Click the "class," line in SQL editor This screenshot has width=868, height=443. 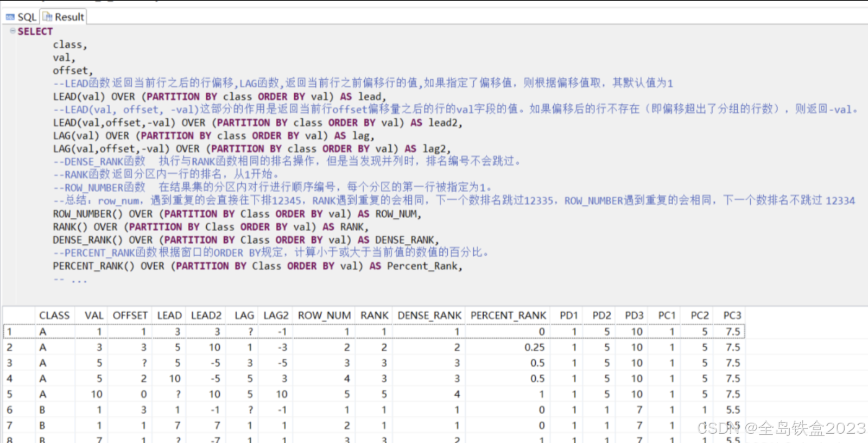click(x=70, y=45)
